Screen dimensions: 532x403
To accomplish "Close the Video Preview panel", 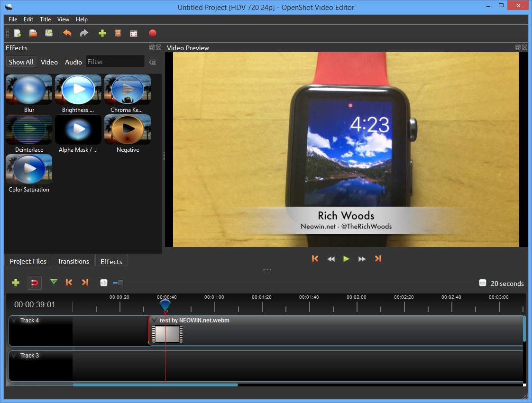I will tap(524, 47).
